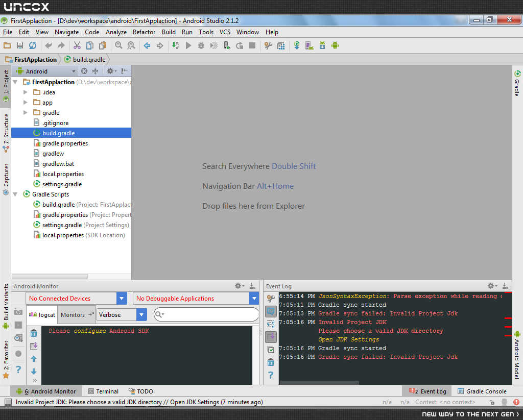523x420 pixels.
Task: Open the TODO tool window tab
Action: pos(141,391)
